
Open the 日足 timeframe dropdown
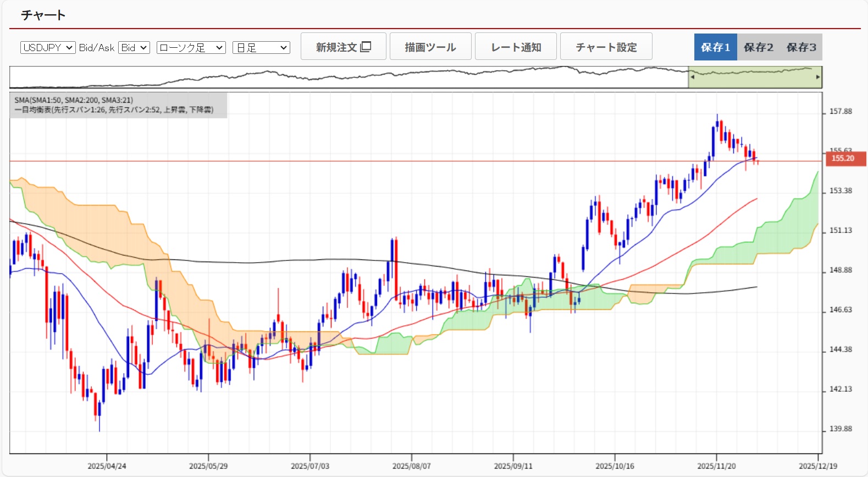coord(261,48)
